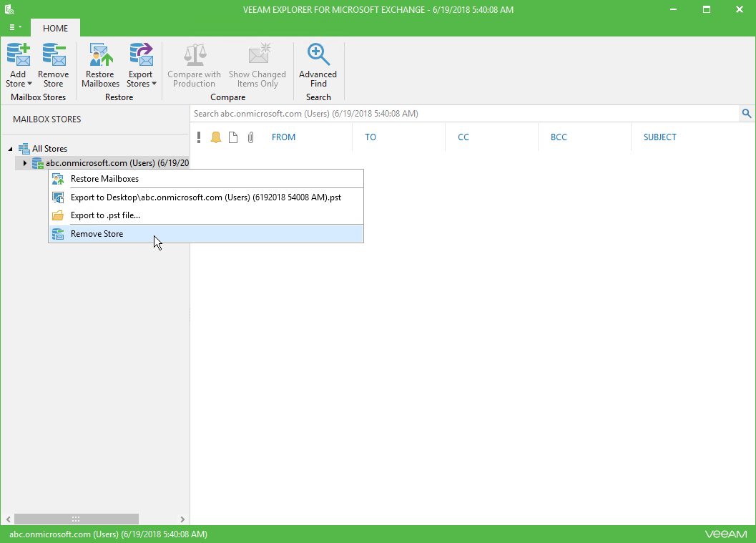Sort messages by CC column
Viewport: 756px width, 543px height.
pos(463,137)
